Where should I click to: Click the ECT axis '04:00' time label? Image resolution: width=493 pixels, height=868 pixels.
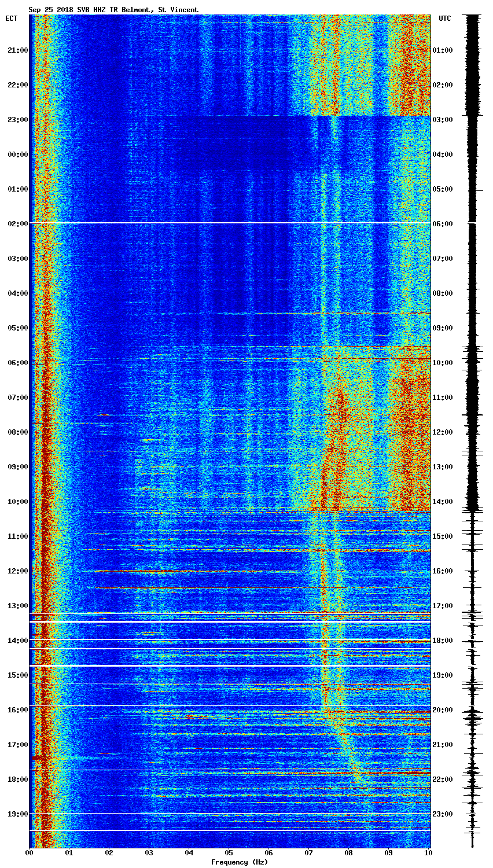pyautogui.click(x=17, y=293)
